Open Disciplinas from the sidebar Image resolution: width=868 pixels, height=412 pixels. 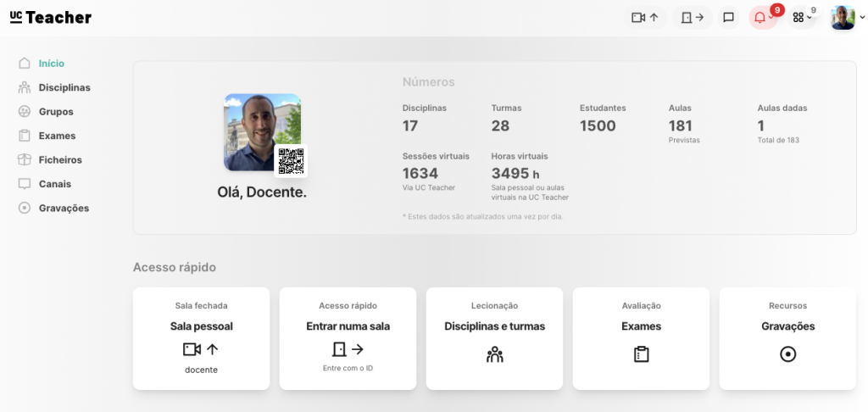click(64, 87)
